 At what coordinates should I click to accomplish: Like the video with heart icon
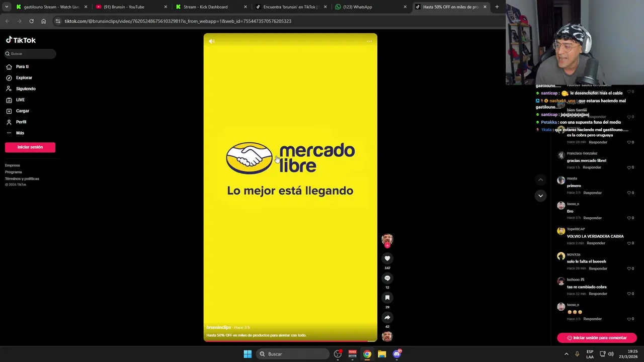coord(387,258)
